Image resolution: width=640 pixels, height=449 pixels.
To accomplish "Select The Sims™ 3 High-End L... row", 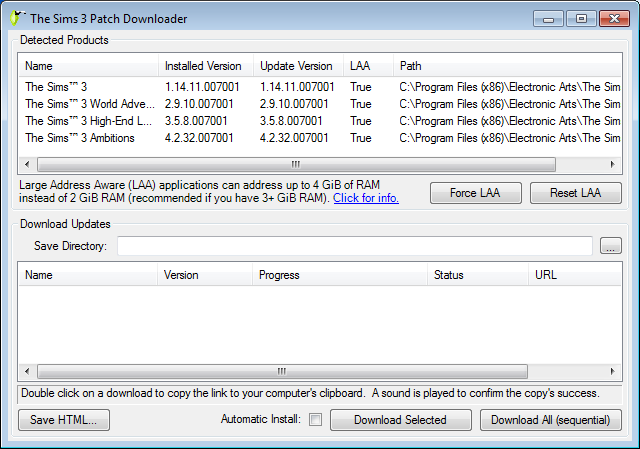I will 320,121.
